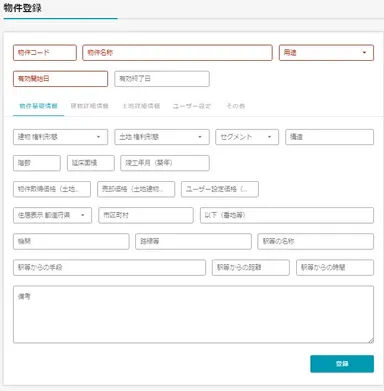Viewport: 384px width, 391px height.
Task: Go to the その他 tab
Action: (236, 106)
